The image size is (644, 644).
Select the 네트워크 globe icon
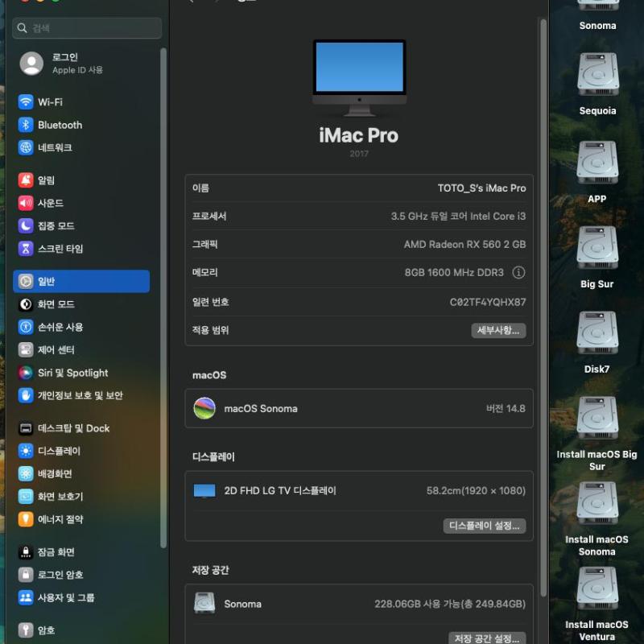(26, 148)
